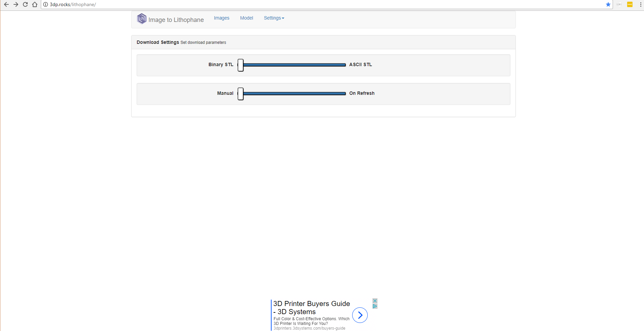Click the On Refresh label
644x331 pixels.
coord(362,93)
